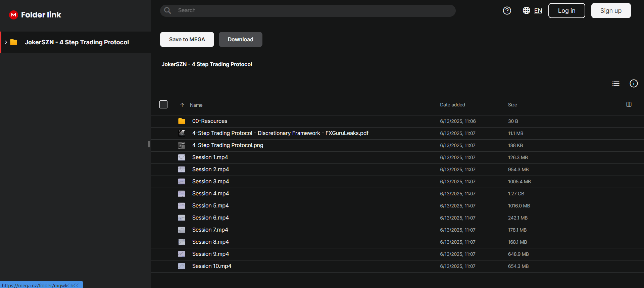644x288 pixels.
Task: Click Session 7.mp4 video thumbnail
Action: (x=182, y=230)
